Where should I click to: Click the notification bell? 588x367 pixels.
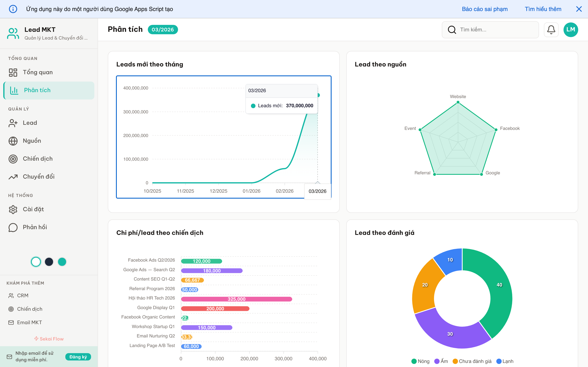coord(551,29)
